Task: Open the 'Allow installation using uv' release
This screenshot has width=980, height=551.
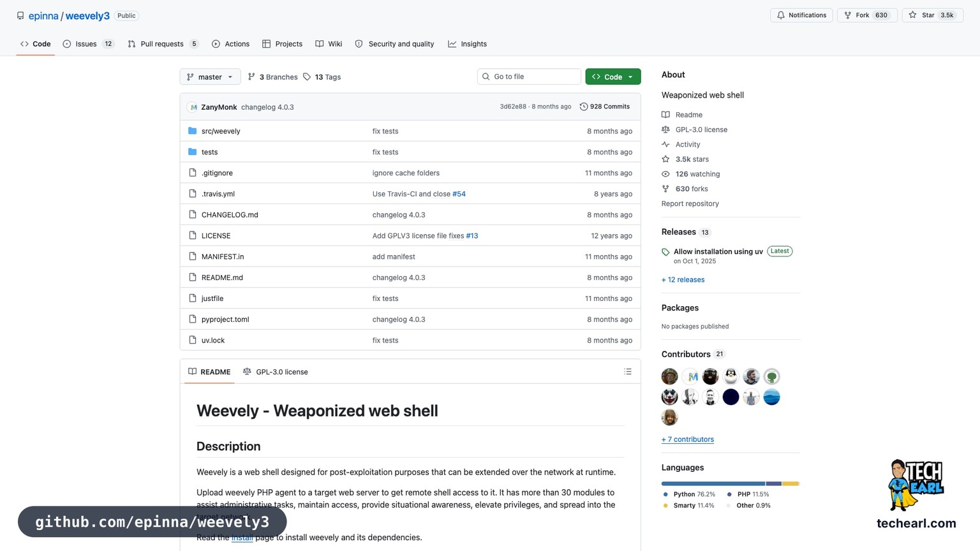Action: click(718, 251)
